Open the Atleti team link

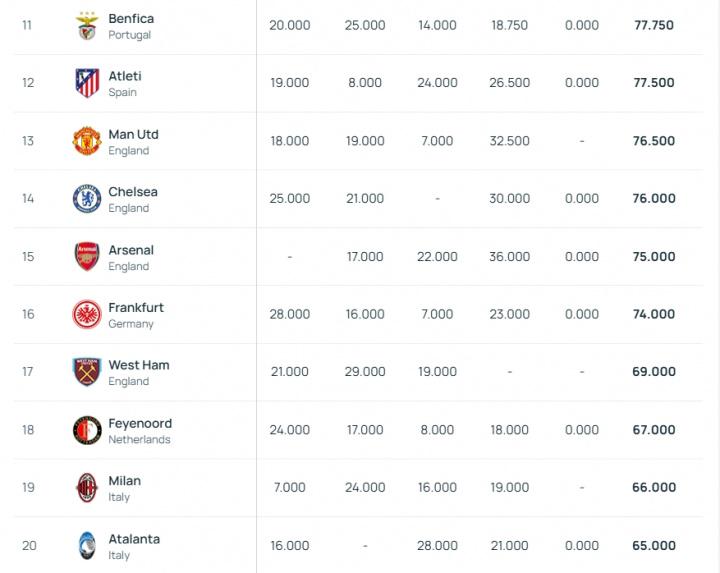coord(125,76)
